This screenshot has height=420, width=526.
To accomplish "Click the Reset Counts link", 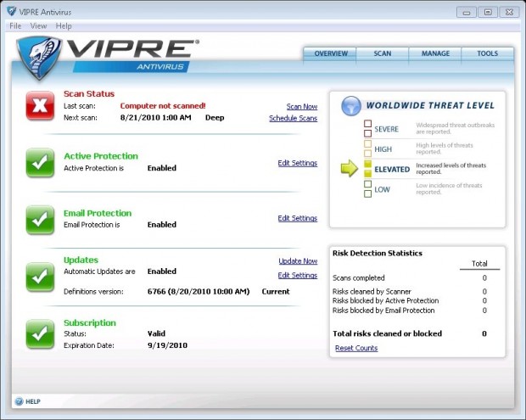I will pyautogui.click(x=356, y=348).
